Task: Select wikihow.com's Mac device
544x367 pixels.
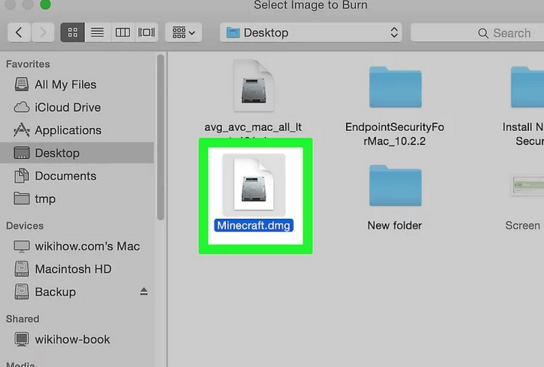Action: point(77,246)
